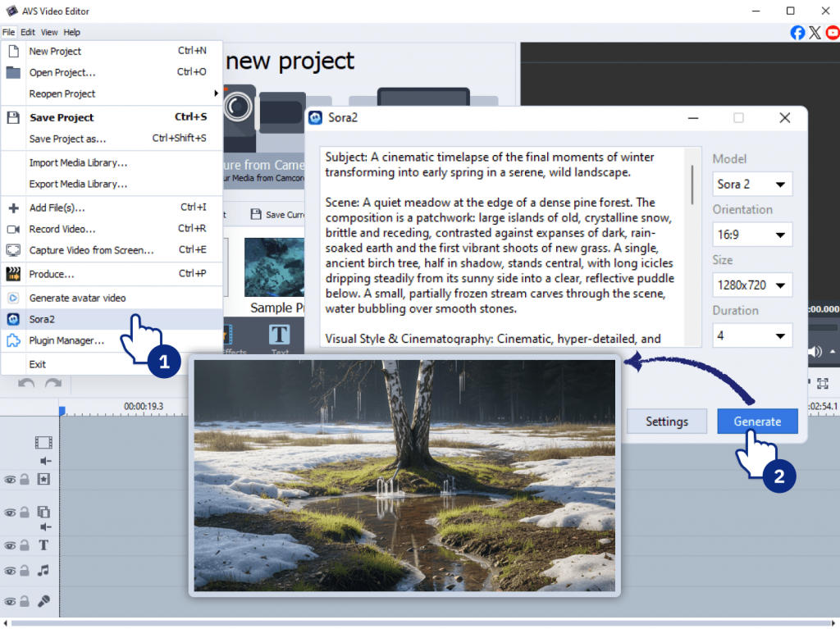
Task: Click the Save Current button
Action: [x=277, y=214]
